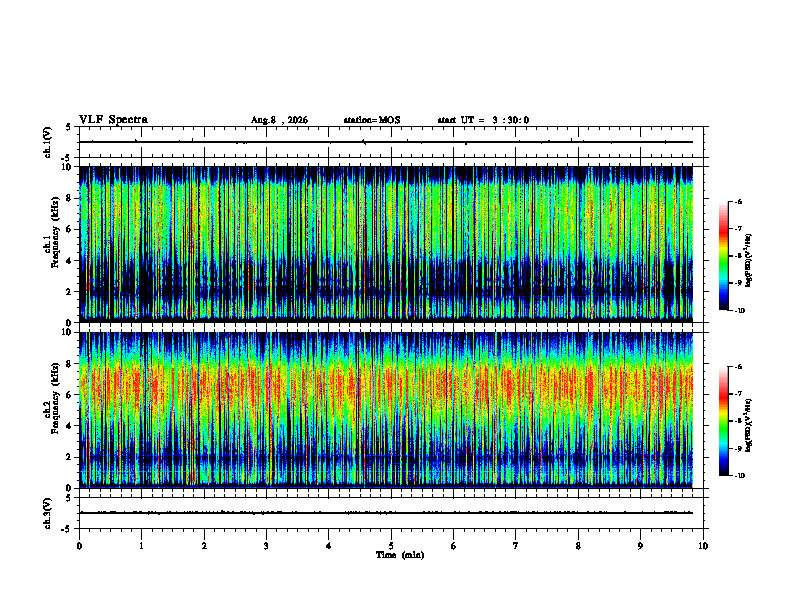The height and width of the screenshot is (612, 792).
Task: Click the ch.1 voltage waveform trace panel
Action: click(391, 142)
